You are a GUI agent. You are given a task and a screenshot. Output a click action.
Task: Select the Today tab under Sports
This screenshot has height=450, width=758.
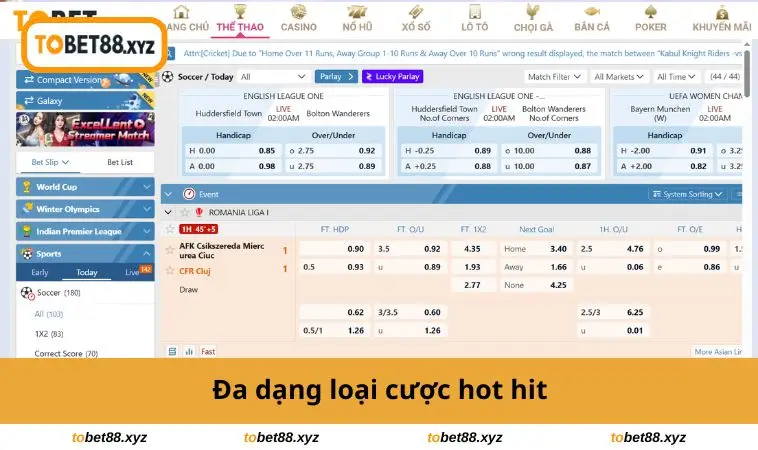click(x=87, y=272)
